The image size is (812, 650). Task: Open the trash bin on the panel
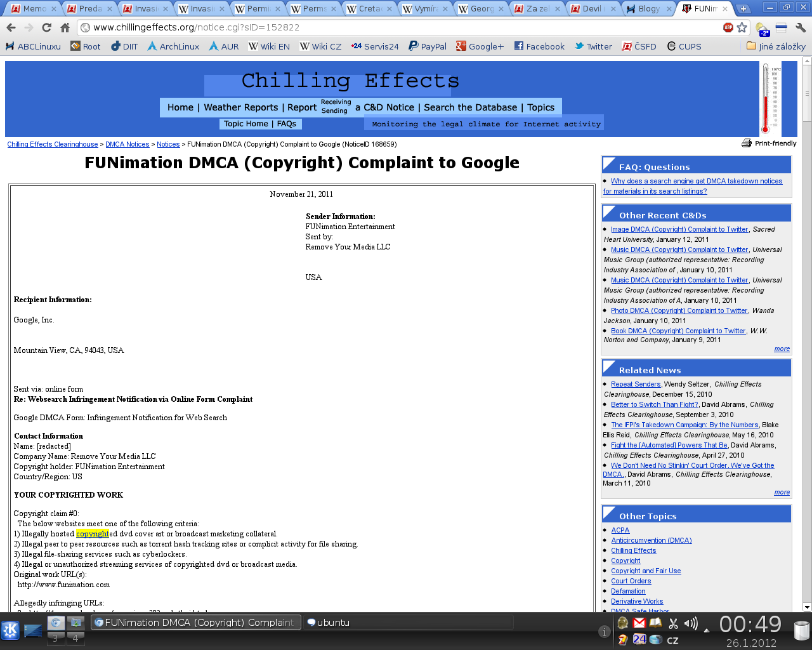coord(802,630)
